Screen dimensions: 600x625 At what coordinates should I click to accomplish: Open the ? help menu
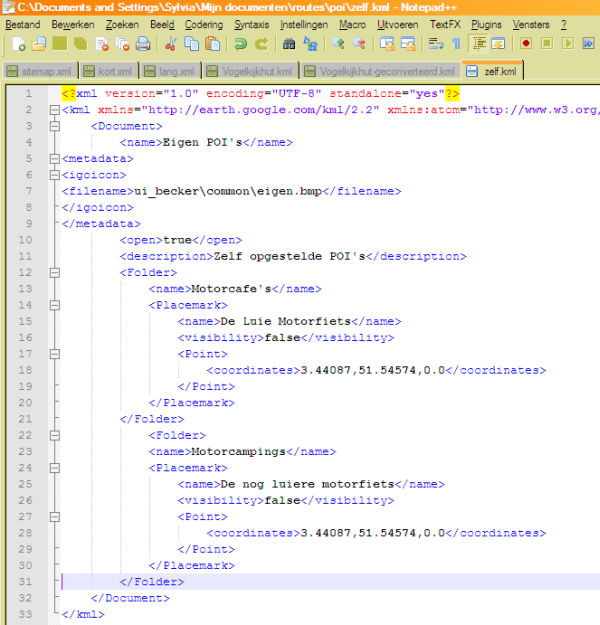(563, 25)
